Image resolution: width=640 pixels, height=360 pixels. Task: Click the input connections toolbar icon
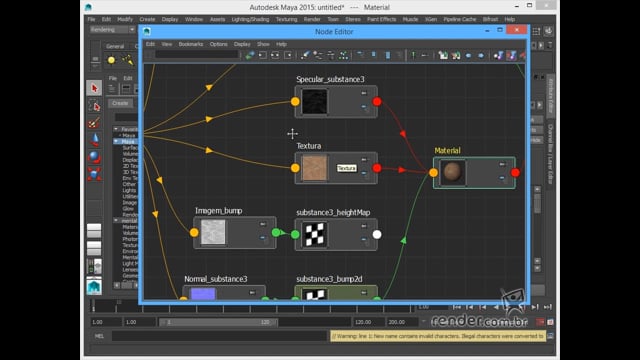pyautogui.click(x=262, y=55)
